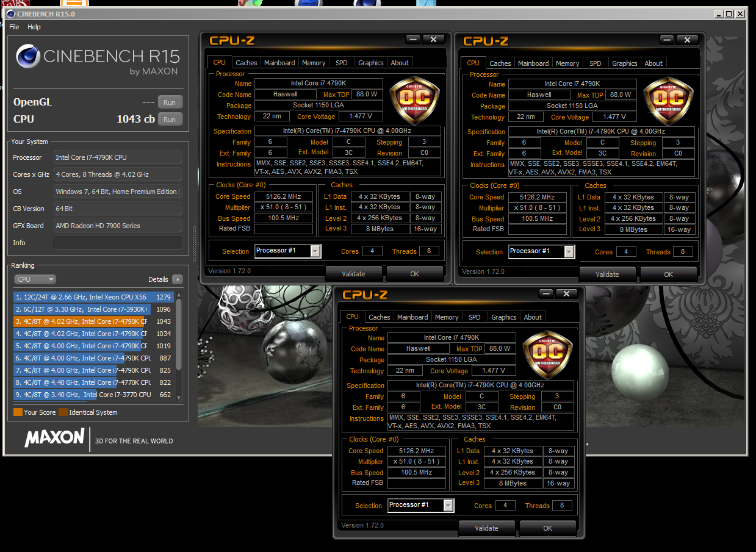Viewport: 756px width, 552px height.
Task: Run the CPU benchmark
Action: [170, 120]
